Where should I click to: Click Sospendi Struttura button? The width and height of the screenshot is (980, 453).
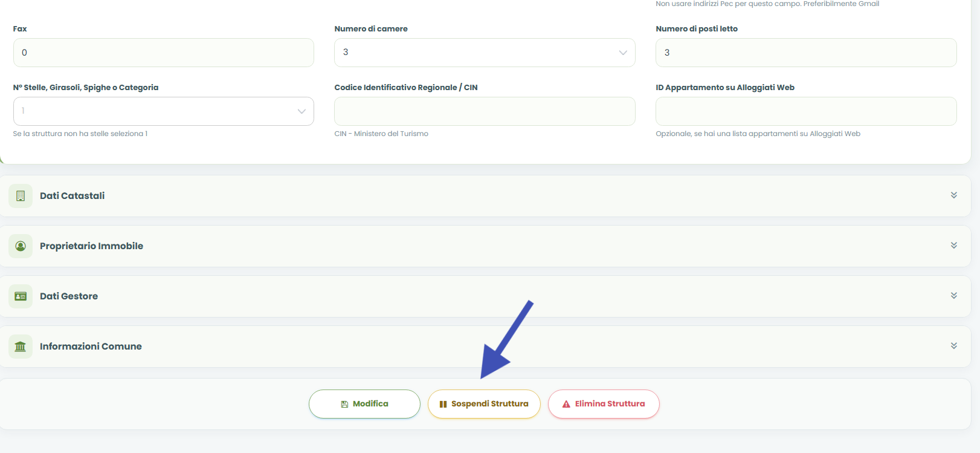[484, 404]
